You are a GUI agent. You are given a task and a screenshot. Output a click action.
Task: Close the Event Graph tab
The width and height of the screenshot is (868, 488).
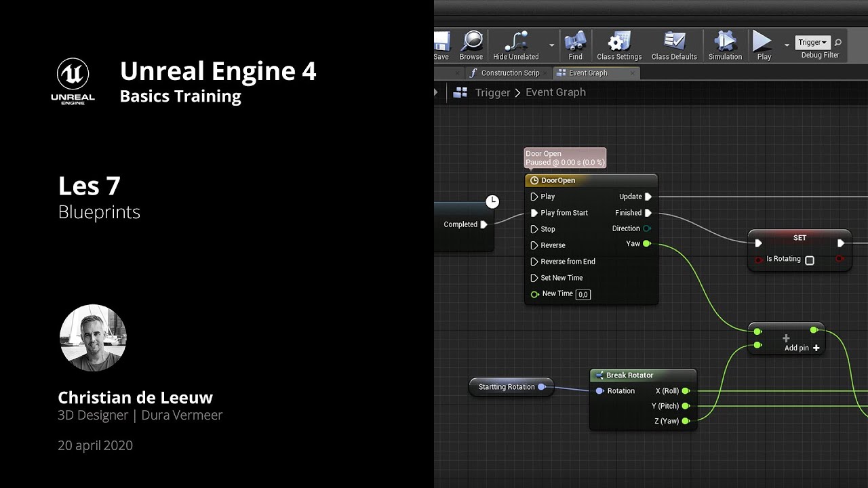[633, 73]
